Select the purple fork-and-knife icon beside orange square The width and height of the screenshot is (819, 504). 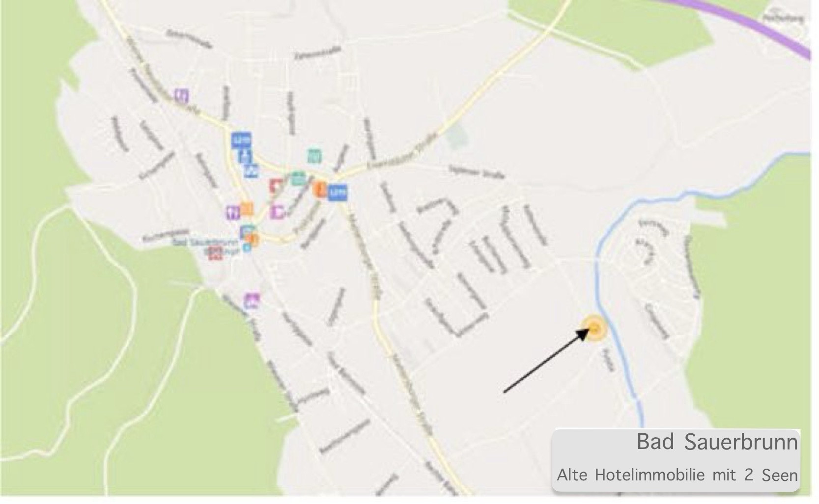tap(233, 212)
